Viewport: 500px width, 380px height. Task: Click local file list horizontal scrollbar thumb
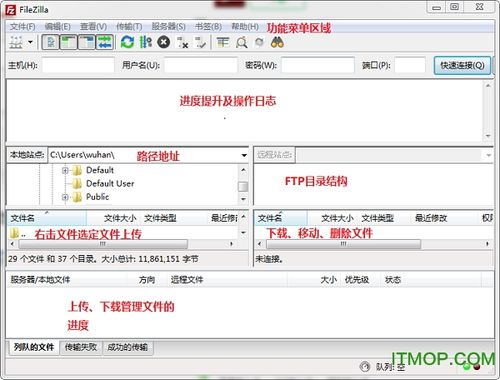click(x=103, y=244)
